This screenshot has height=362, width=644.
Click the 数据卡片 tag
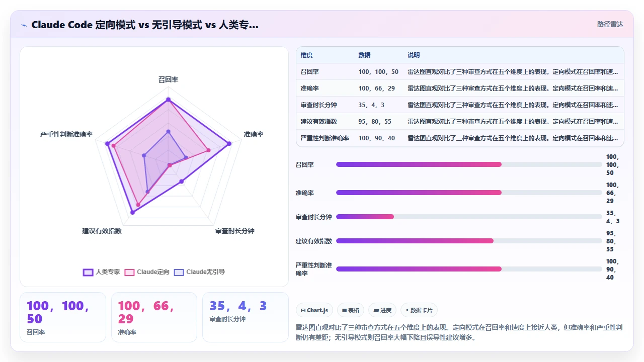419,310
